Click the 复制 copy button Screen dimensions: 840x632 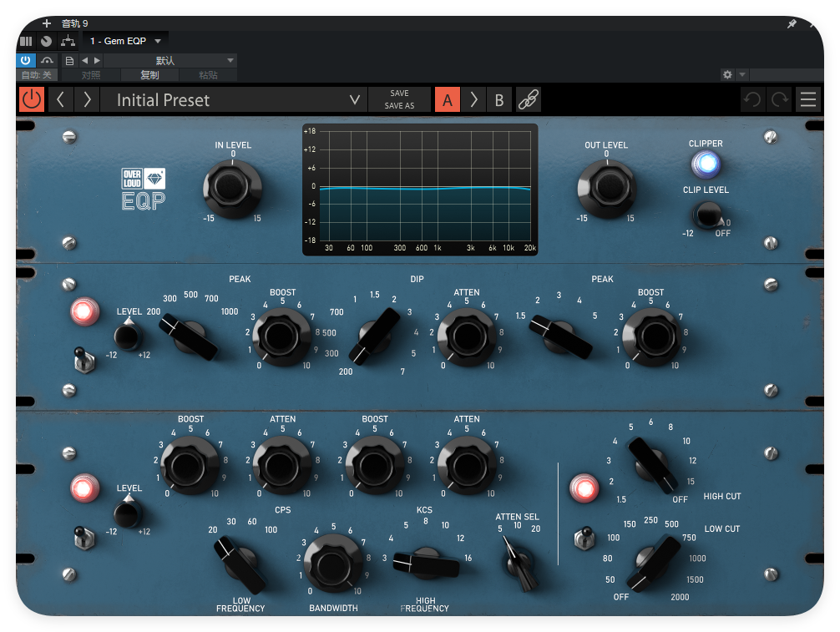point(150,75)
